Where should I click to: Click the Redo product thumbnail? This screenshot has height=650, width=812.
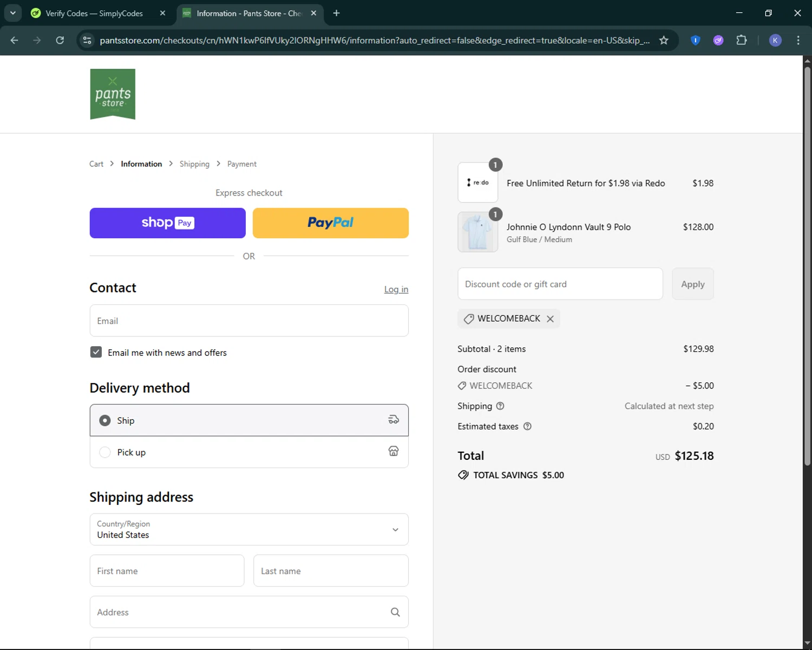click(478, 183)
